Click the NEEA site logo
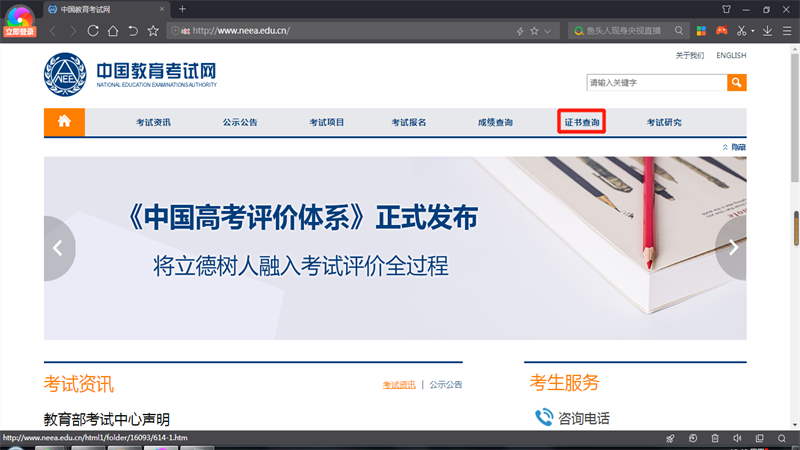The width and height of the screenshot is (800, 450). pyautogui.click(x=131, y=74)
